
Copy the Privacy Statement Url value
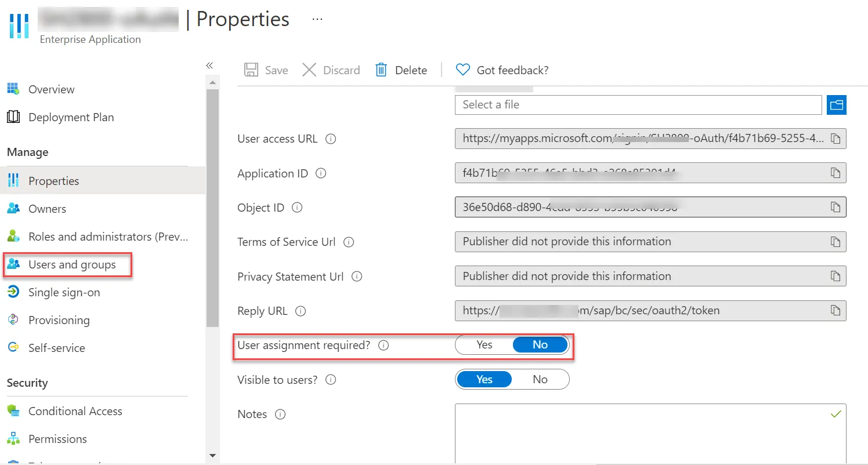(x=835, y=276)
